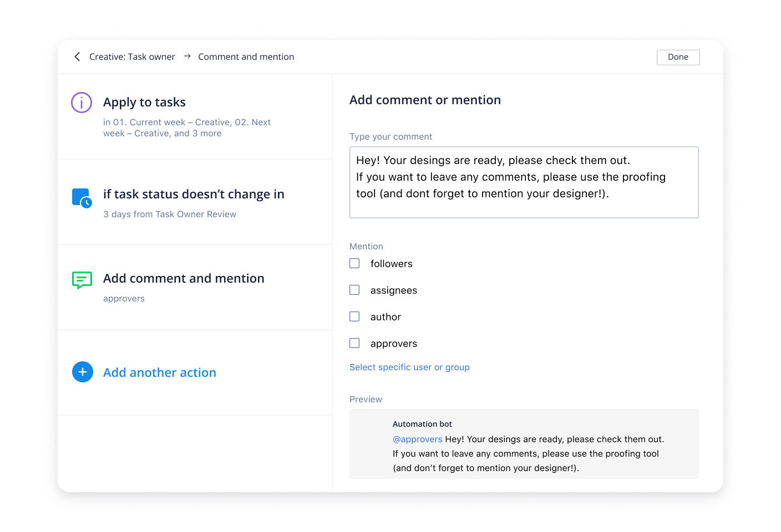Image resolution: width=781 pixels, height=532 pixels.
Task: Select the 'if task status doesn't change in' step
Action: click(x=194, y=195)
